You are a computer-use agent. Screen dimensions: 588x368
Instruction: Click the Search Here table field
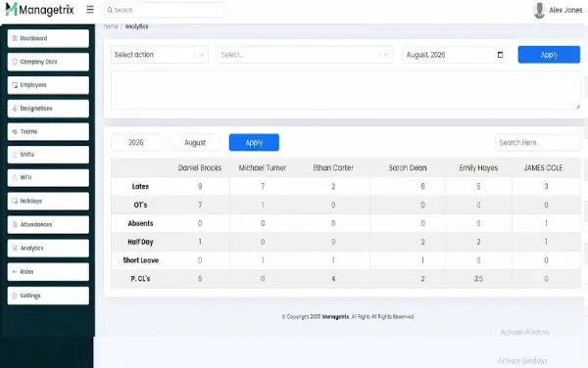(x=538, y=142)
